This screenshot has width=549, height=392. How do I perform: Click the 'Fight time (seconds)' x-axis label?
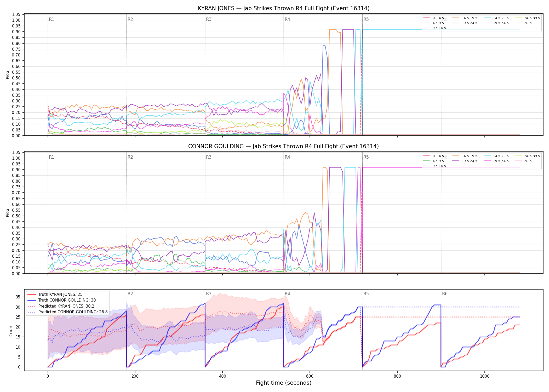click(284, 383)
